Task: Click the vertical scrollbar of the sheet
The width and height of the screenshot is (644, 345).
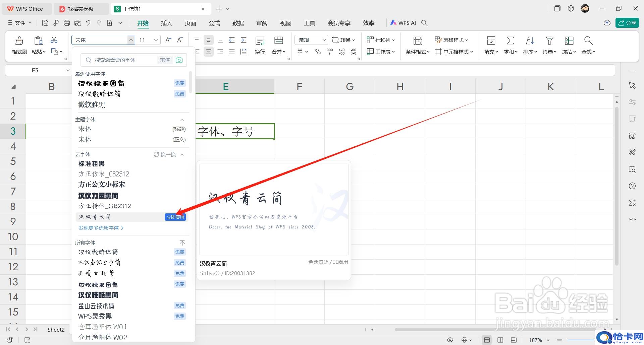Action: pyautogui.click(x=616, y=186)
